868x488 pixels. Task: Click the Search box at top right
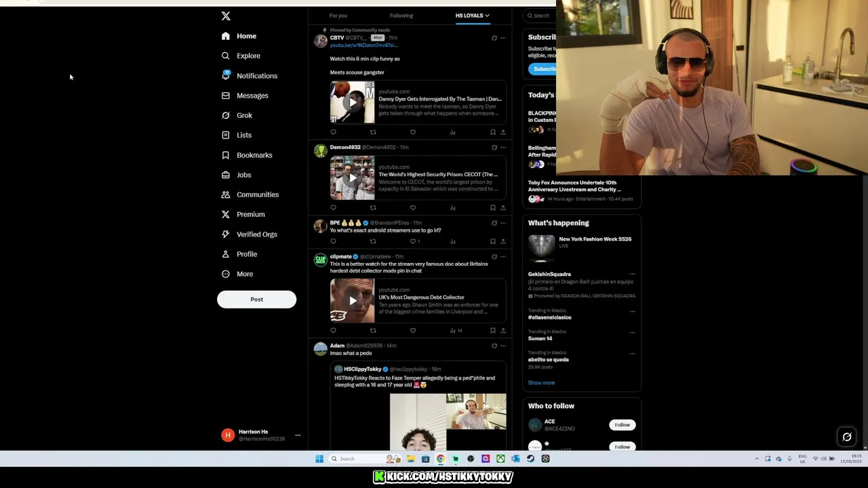point(541,16)
